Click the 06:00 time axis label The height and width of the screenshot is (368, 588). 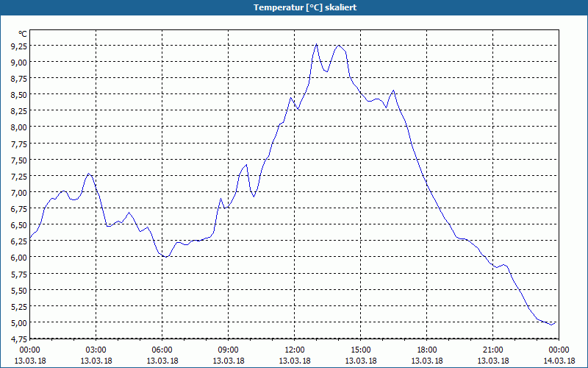coord(162,350)
